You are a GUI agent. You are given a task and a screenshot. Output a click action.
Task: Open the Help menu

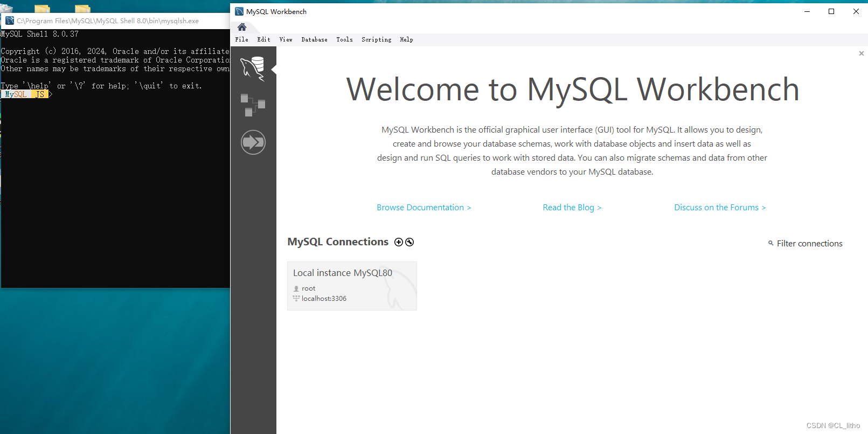coord(407,39)
